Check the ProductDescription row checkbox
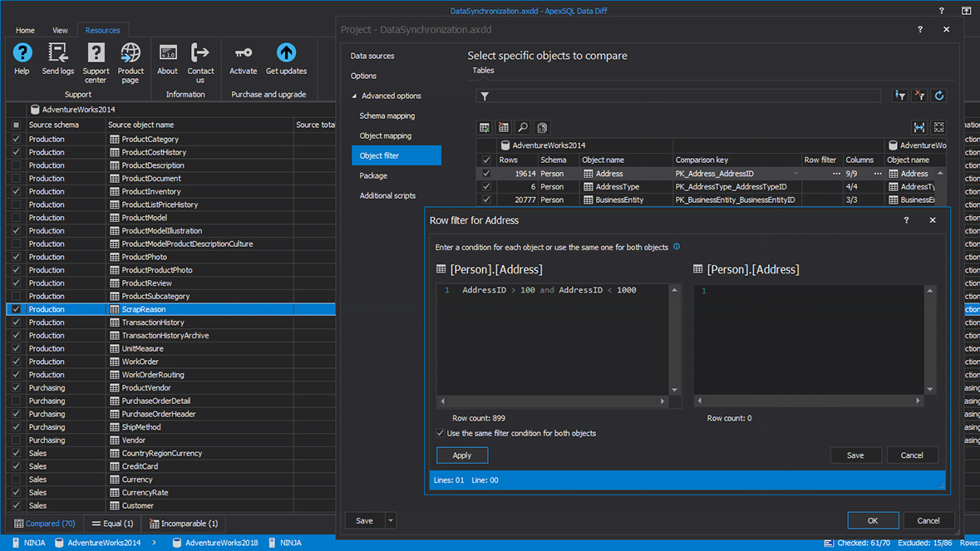 pos(17,165)
